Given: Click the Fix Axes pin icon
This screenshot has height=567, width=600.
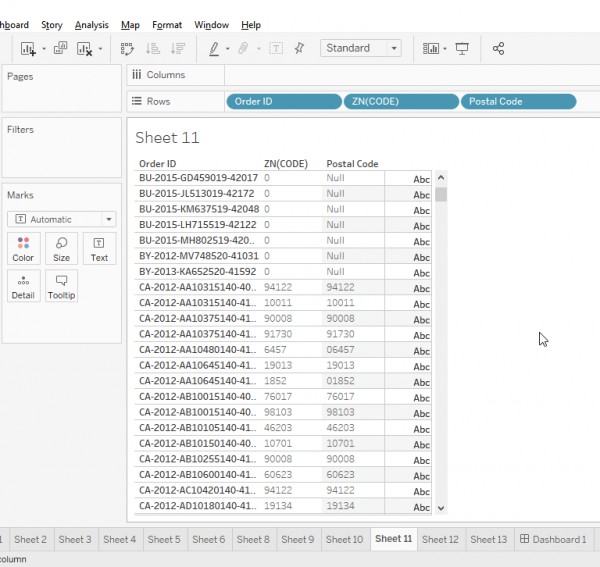Looking at the screenshot, I should click(x=298, y=48).
